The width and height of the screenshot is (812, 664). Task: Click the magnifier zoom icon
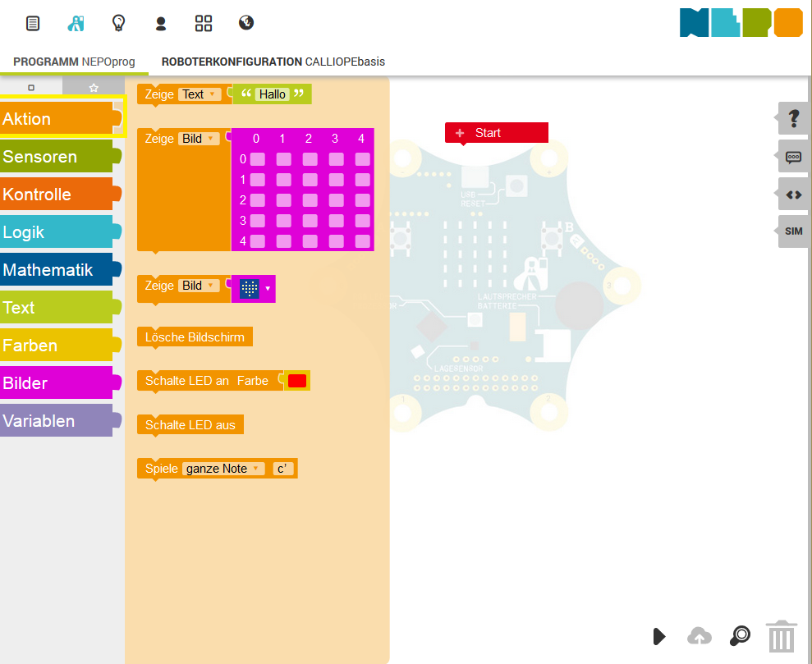[740, 635]
